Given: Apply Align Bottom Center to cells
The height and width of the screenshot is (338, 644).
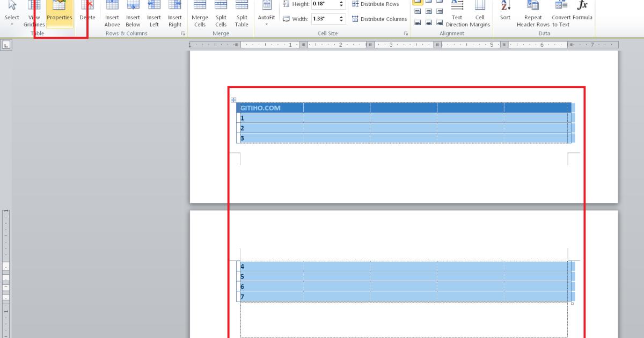Looking at the screenshot, I should pyautogui.click(x=429, y=22).
